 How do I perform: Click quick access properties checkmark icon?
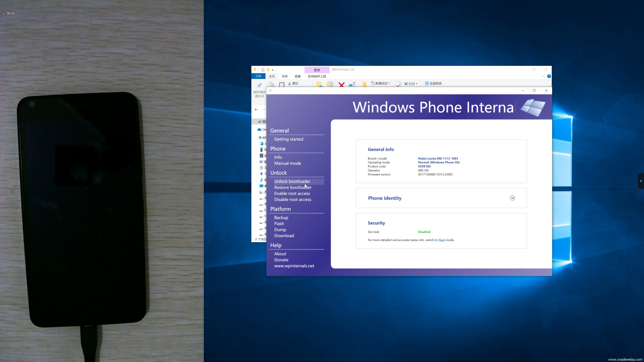click(x=263, y=70)
